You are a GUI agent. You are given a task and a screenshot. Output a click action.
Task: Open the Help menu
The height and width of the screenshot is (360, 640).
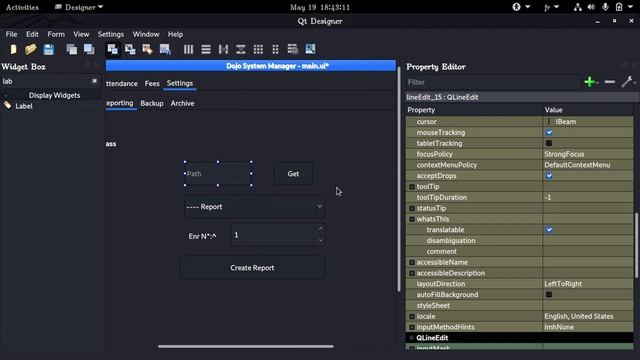[175, 34]
